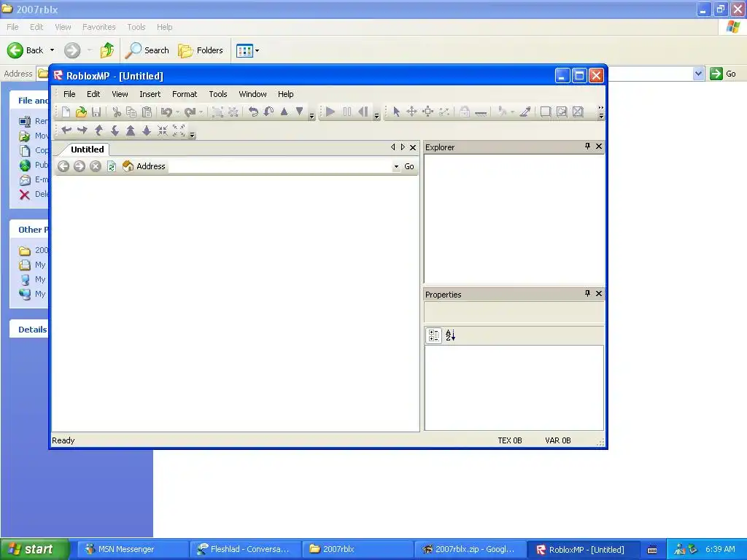Click the rotate counter-clockwise arrow icon
This screenshot has height=560, width=747.
[253, 112]
